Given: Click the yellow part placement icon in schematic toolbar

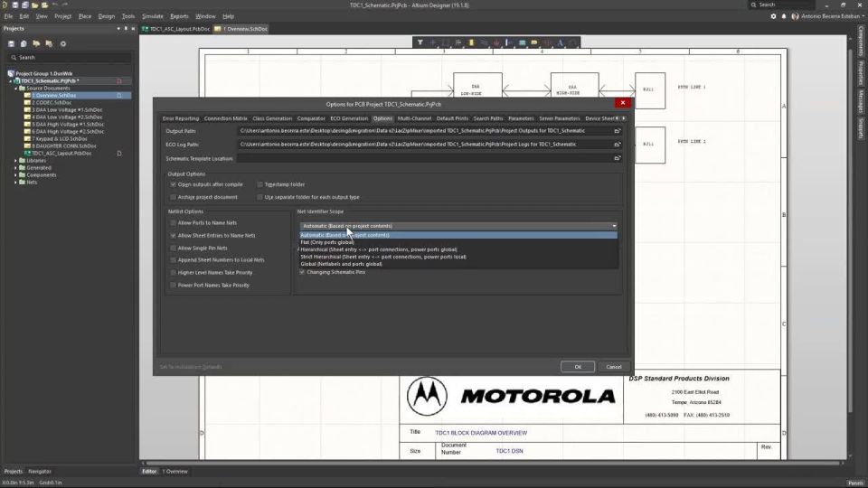Looking at the screenshot, I should tap(471, 42).
